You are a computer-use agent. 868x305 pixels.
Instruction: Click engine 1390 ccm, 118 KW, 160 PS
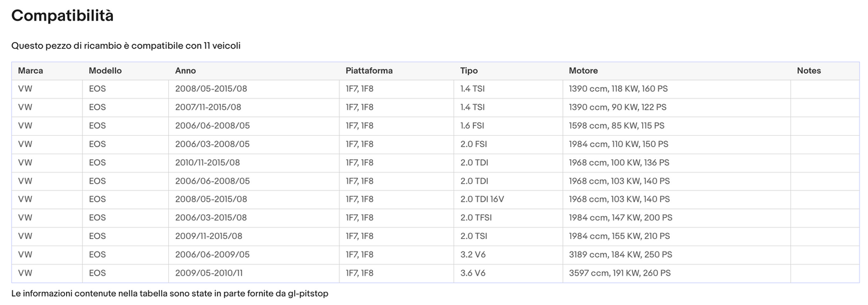(618, 89)
